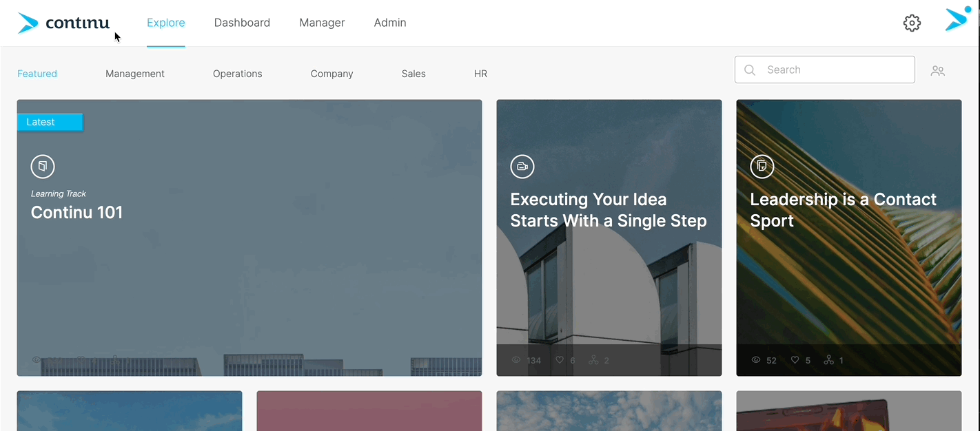Select the Management category
Screen dimensions: 980x431
[x=135, y=74]
